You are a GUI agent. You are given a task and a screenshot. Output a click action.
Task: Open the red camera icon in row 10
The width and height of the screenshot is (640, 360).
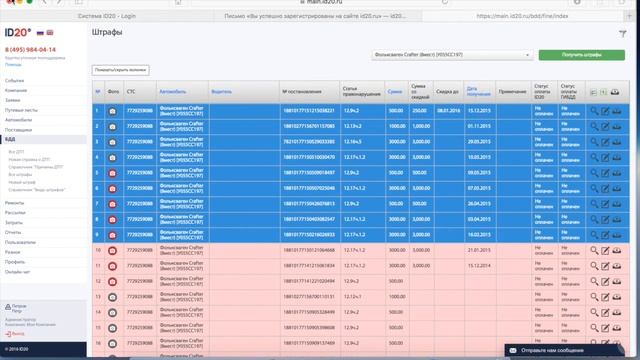tap(112, 251)
